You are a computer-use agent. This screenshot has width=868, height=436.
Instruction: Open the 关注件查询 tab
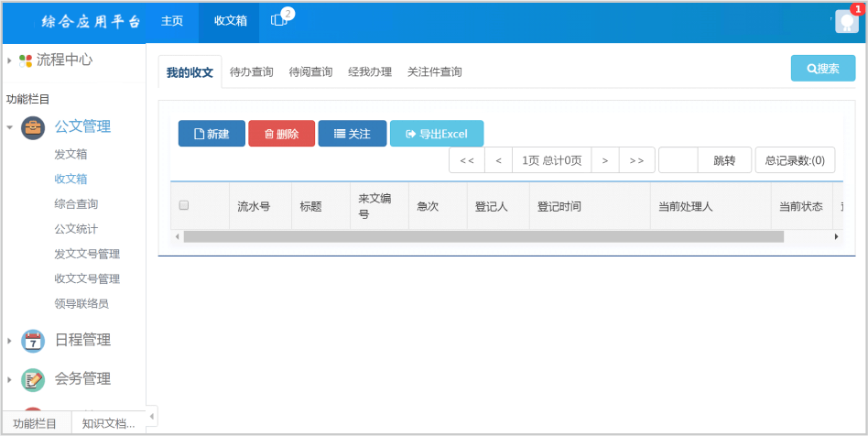tap(435, 72)
